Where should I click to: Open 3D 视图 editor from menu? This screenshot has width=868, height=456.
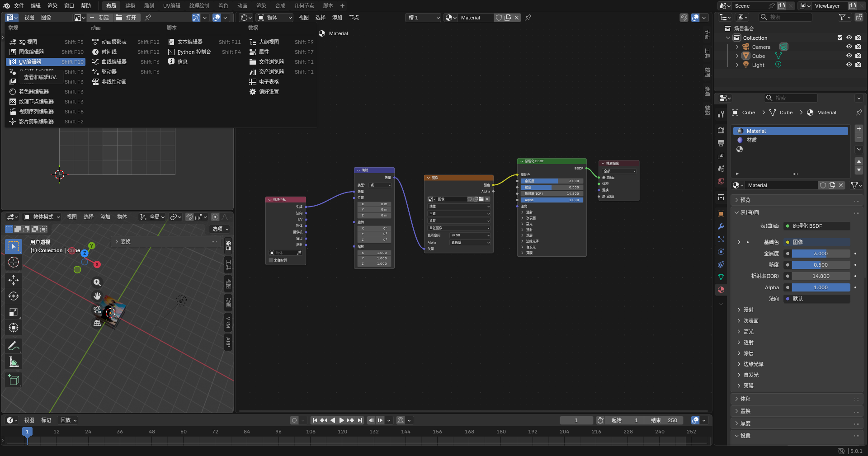click(46, 42)
